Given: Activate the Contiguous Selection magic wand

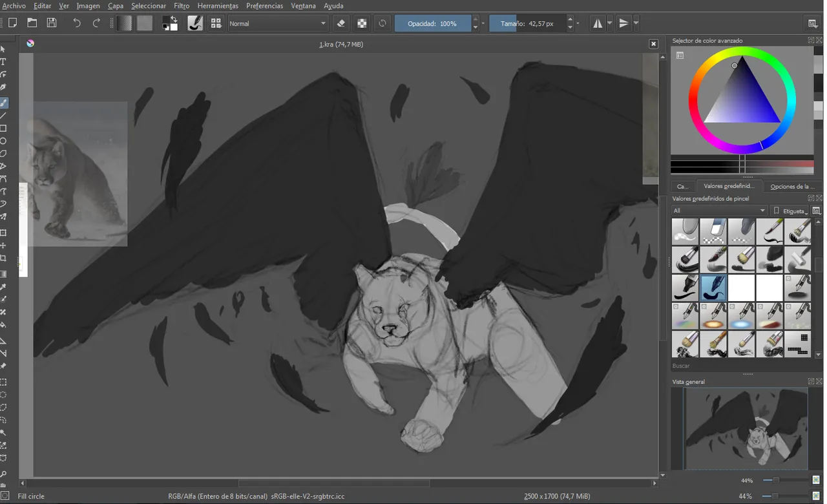Looking at the screenshot, I should [x=3, y=433].
